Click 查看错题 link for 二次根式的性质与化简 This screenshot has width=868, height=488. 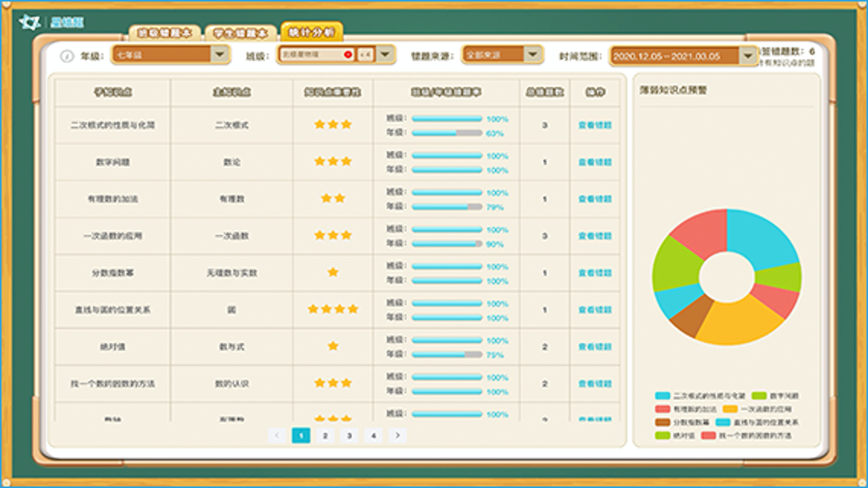pos(595,125)
